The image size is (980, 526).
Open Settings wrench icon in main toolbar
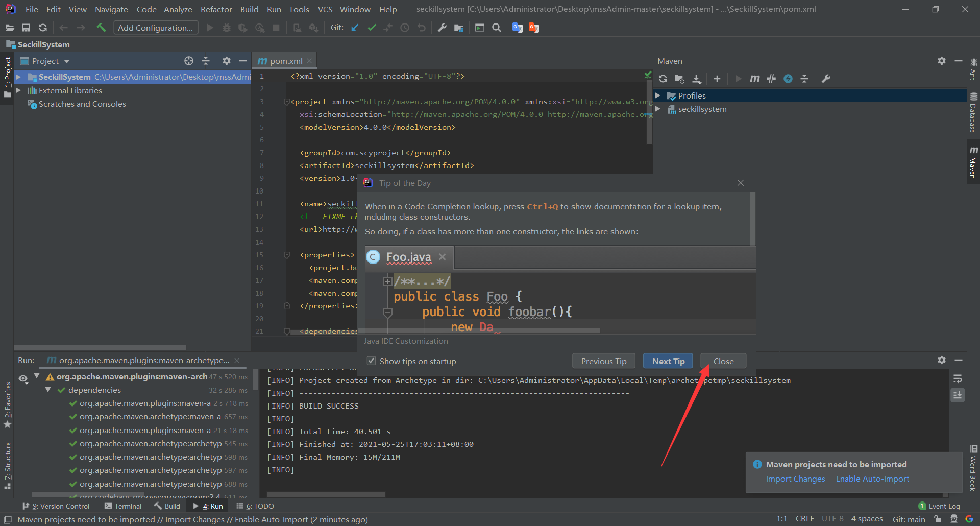point(442,28)
